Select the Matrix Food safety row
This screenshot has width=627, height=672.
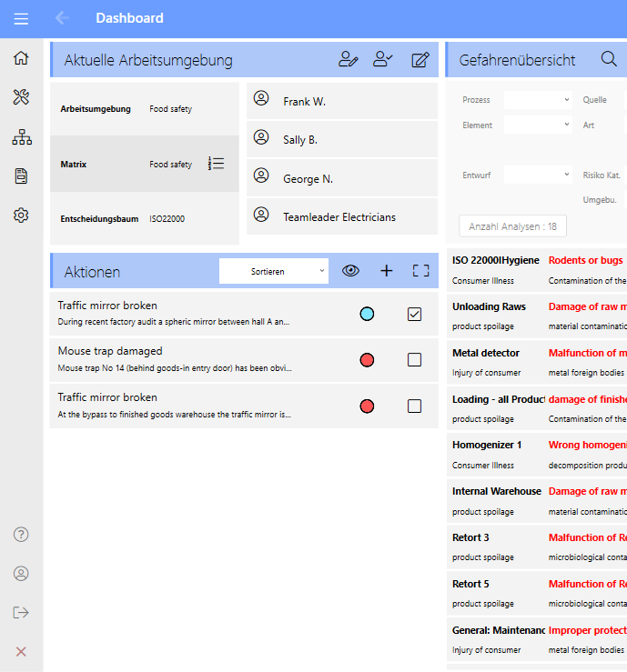pos(145,165)
